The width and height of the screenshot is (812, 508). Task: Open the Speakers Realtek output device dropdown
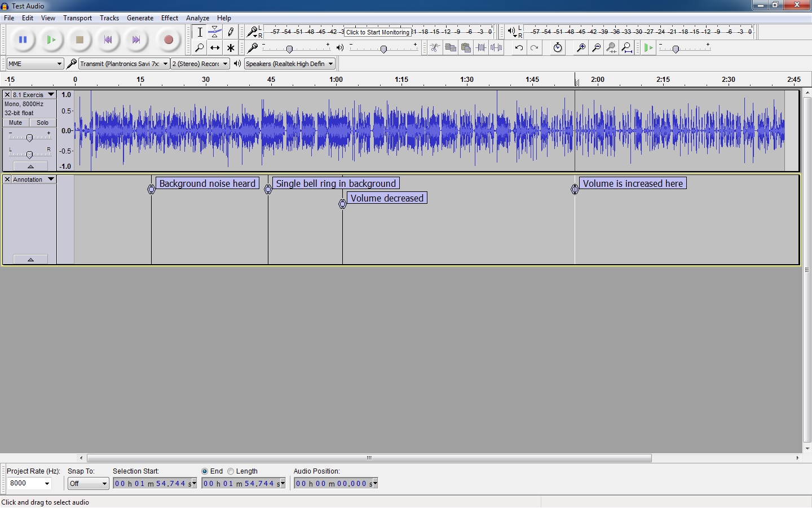(290, 64)
